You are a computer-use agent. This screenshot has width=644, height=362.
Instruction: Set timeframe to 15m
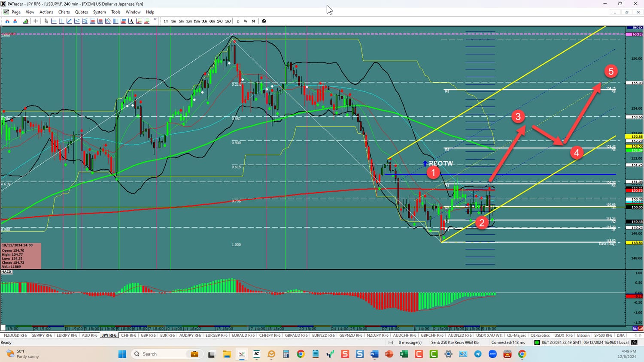(197, 21)
